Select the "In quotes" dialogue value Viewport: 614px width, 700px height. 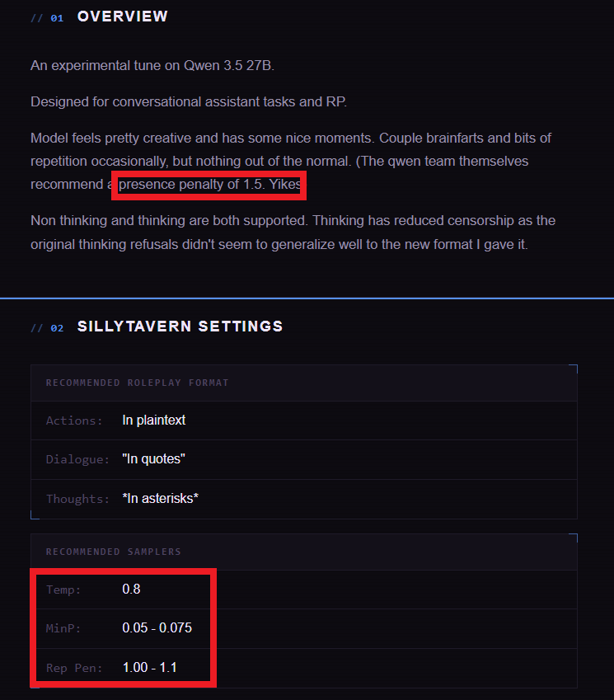[x=153, y=459]
